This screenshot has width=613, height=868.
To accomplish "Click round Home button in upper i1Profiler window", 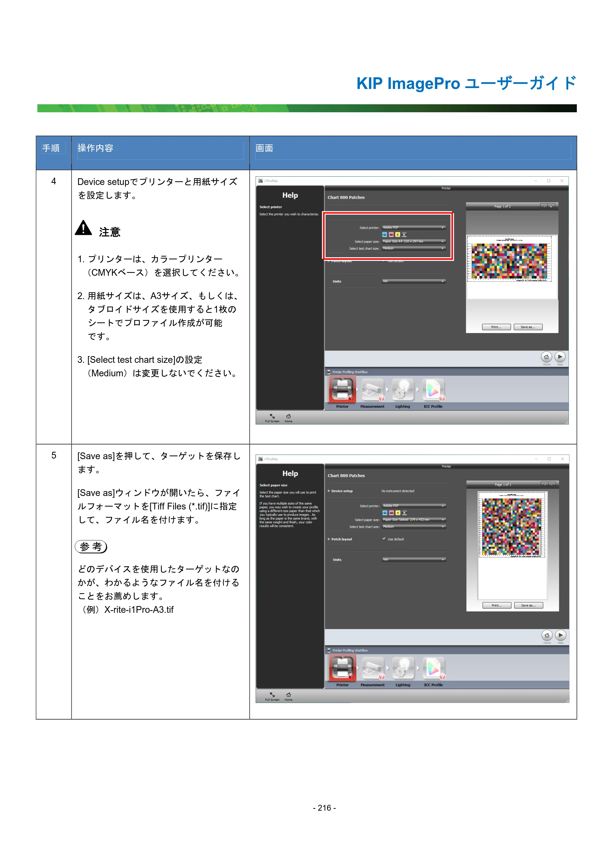I will click(546, 357).
